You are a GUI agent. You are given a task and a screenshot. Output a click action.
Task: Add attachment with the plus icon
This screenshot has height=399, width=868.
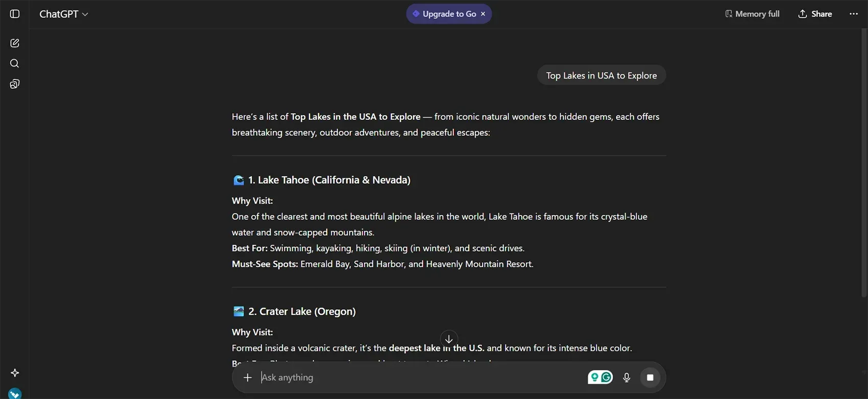point(248,378)
